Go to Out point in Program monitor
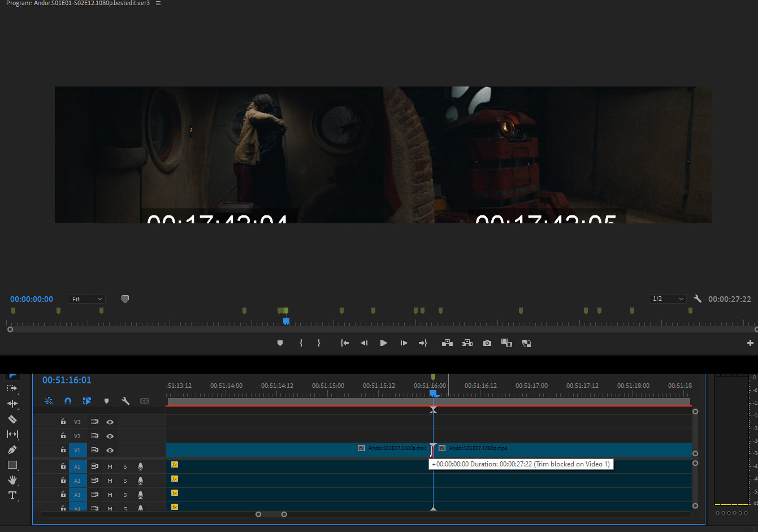The width and height of the screenshot is (758, 532). (423, 343)
